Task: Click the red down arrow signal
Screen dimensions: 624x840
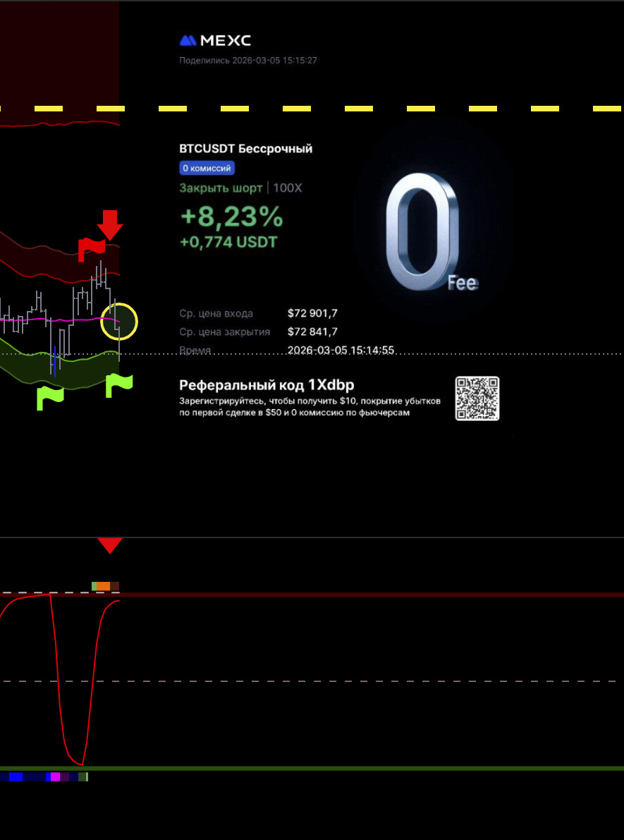Action: 110,224
